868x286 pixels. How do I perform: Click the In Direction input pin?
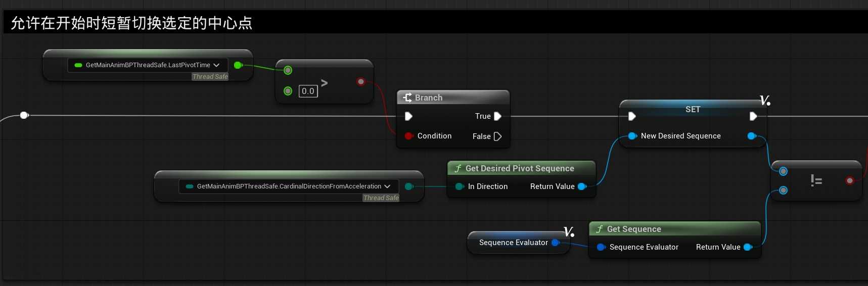(459, 186)
